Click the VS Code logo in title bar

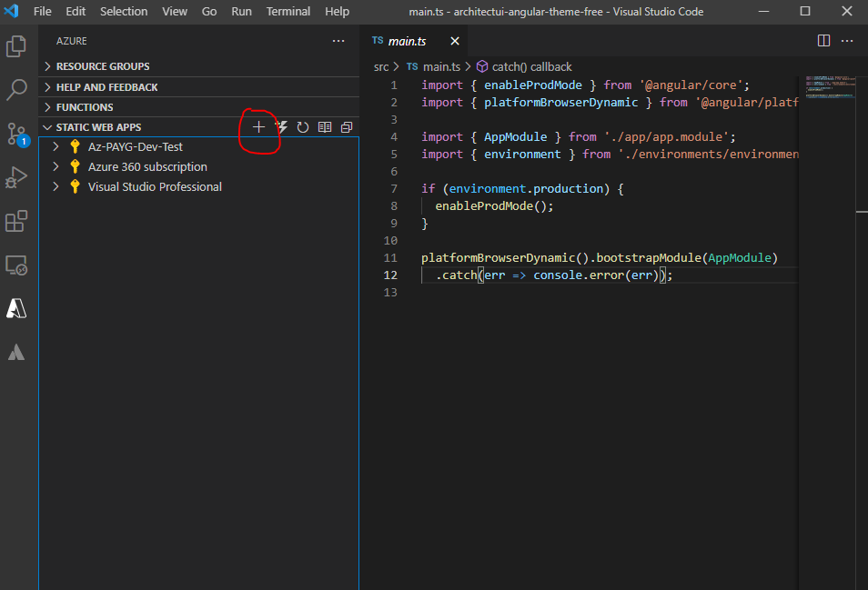point(12,11)
